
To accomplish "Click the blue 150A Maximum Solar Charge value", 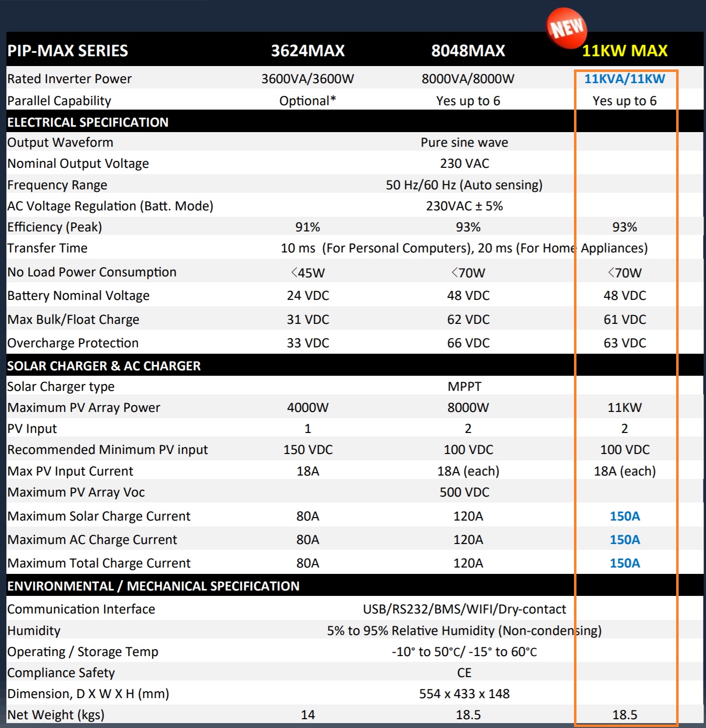I will coord(625,516).
